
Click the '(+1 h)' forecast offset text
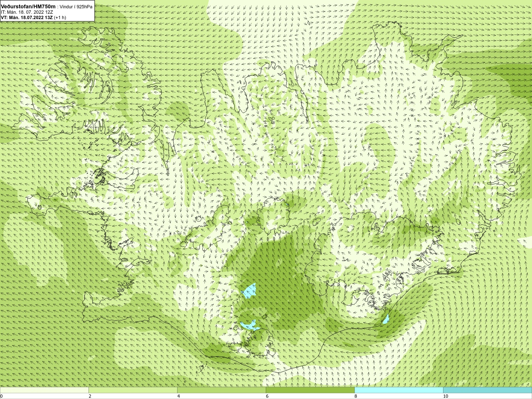tap(60, 17)
